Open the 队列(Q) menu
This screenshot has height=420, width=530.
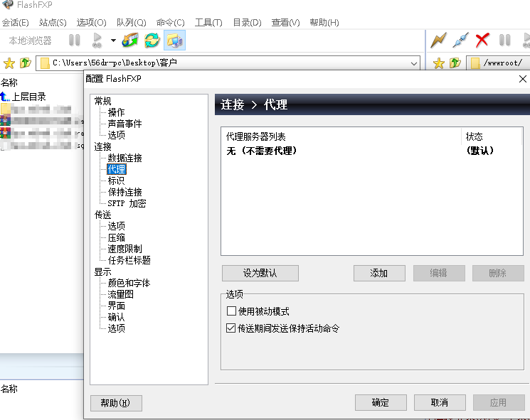[x=132, y=23]
